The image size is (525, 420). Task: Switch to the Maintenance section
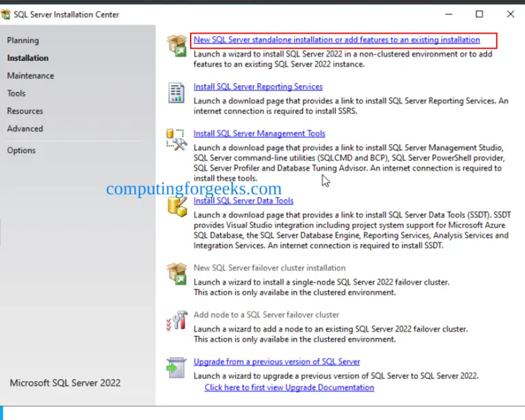30,76
